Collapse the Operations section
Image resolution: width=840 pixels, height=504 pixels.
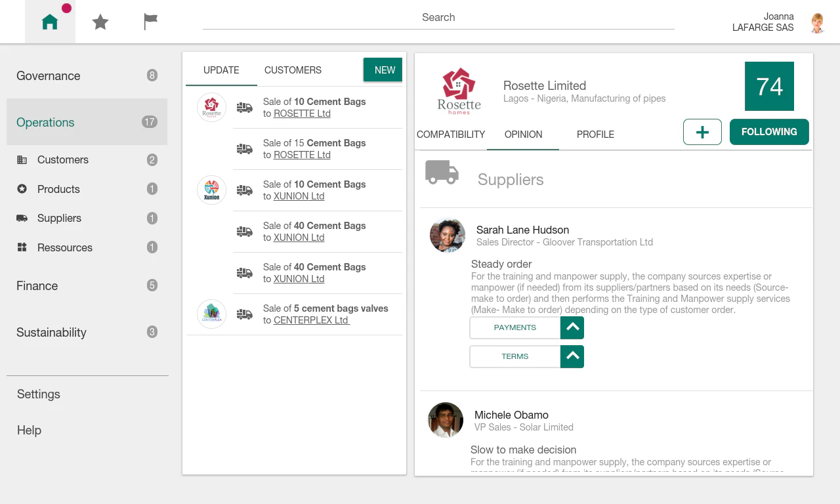(x=87, y=122)
